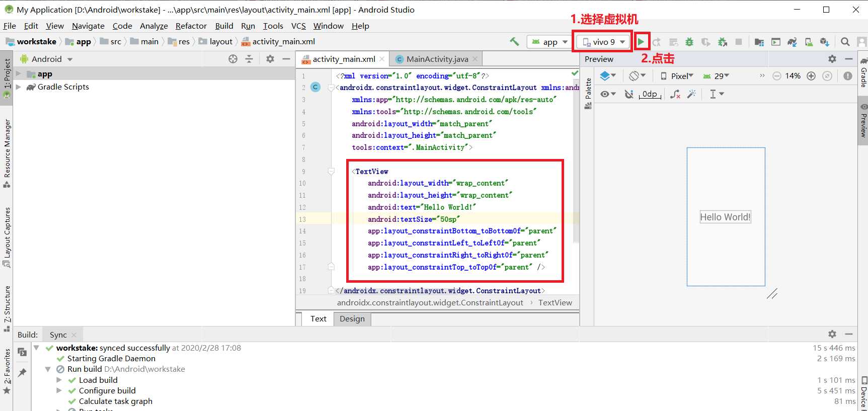Toggle the Favorites tool window
Image resolution: width=868 pixels, height=411 pixels.
7,371
